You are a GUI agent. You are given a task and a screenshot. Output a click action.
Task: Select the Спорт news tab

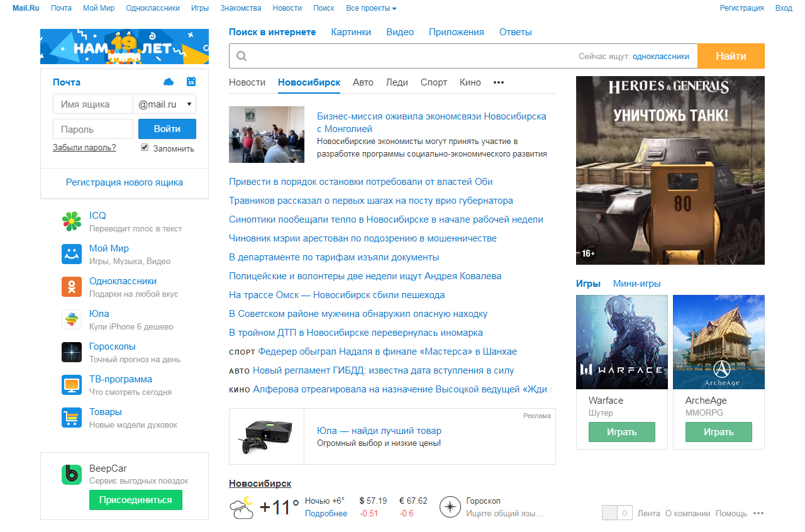click(434, 82)
